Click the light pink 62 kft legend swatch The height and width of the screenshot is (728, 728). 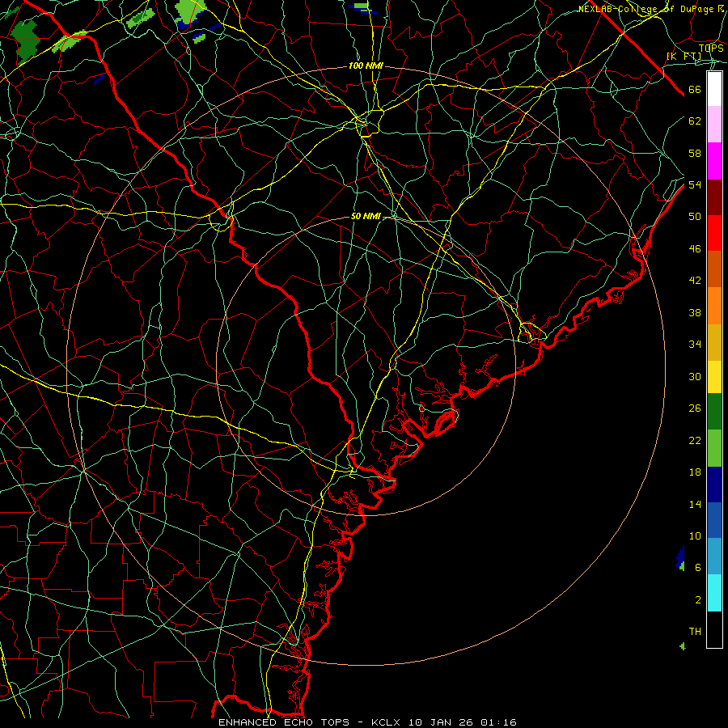pos(714,124)
